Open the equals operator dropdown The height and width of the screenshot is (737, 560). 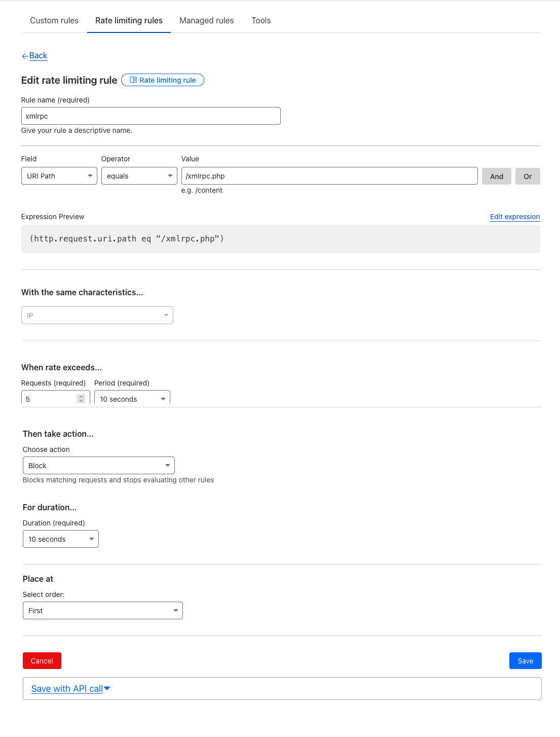tap(139, 176)
